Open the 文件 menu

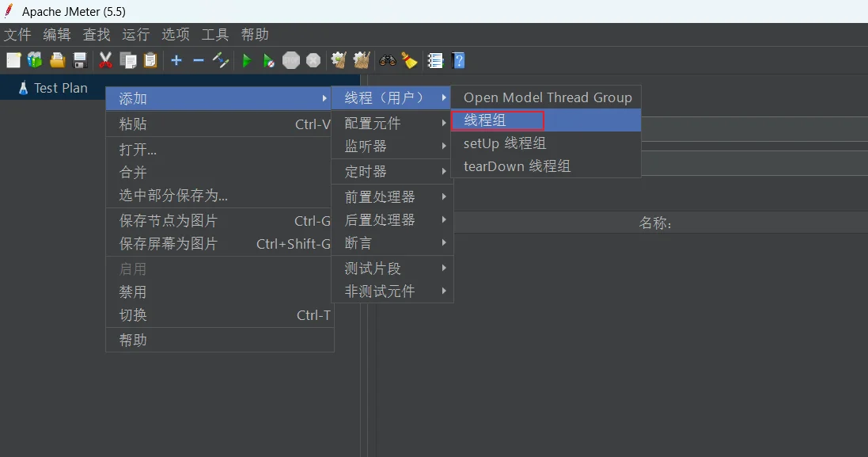pos(17,34)
